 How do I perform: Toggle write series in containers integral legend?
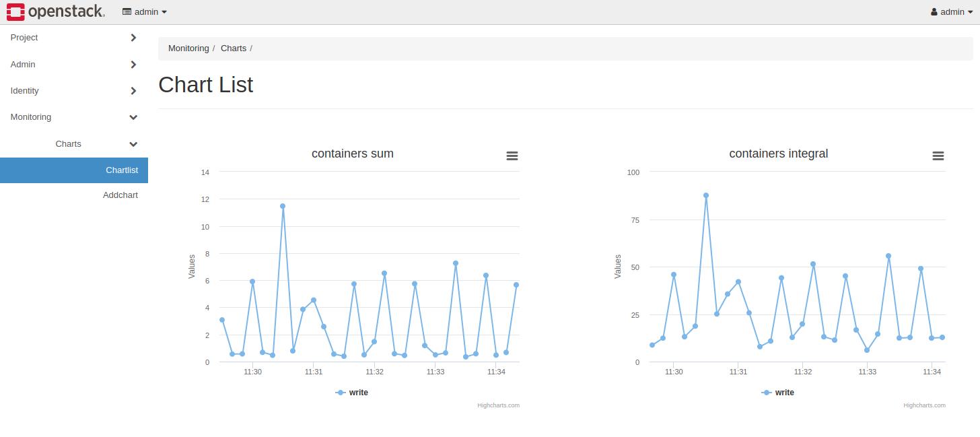click(778, 393)
